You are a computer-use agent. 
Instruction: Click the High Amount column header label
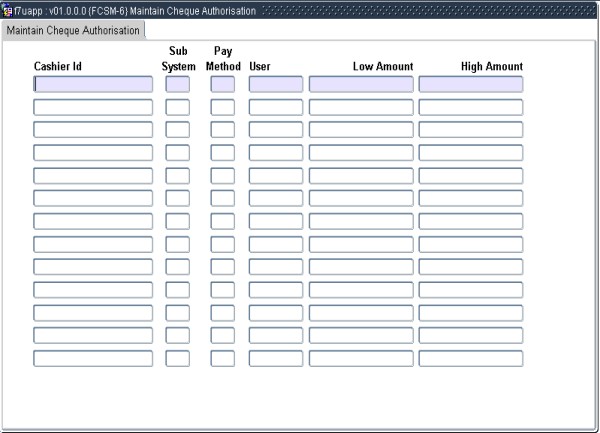491,67
